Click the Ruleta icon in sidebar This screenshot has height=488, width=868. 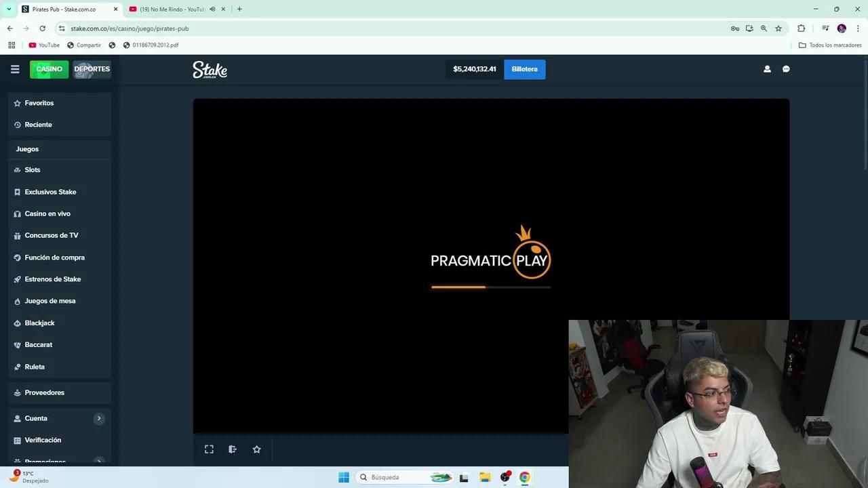point(18,367)
